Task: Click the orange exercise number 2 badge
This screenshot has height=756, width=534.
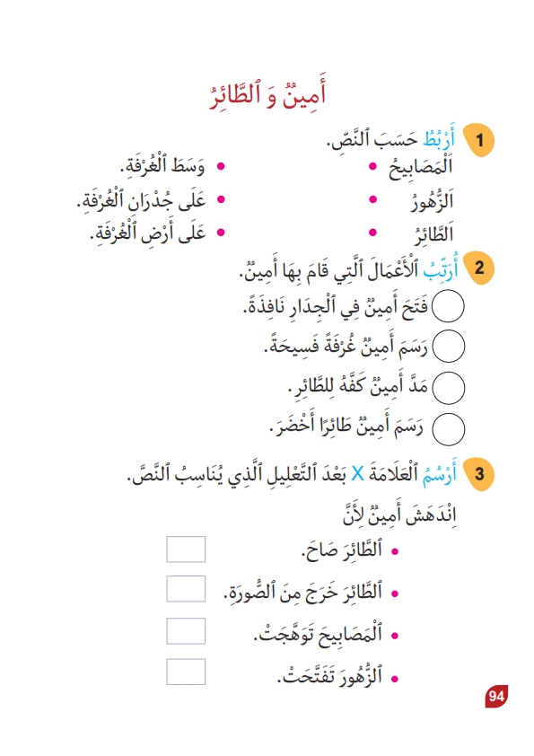Action: pyautogui.click(x=478, y=268)
